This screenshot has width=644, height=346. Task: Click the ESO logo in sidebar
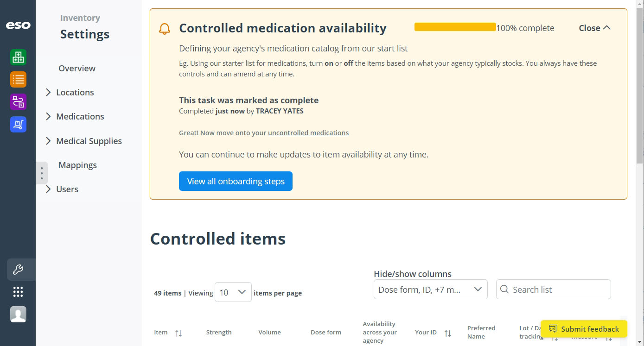tap(18, 25)
